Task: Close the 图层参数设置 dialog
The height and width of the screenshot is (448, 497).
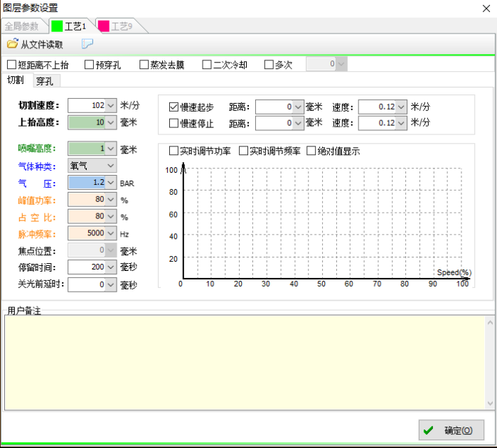Action: 486,8
